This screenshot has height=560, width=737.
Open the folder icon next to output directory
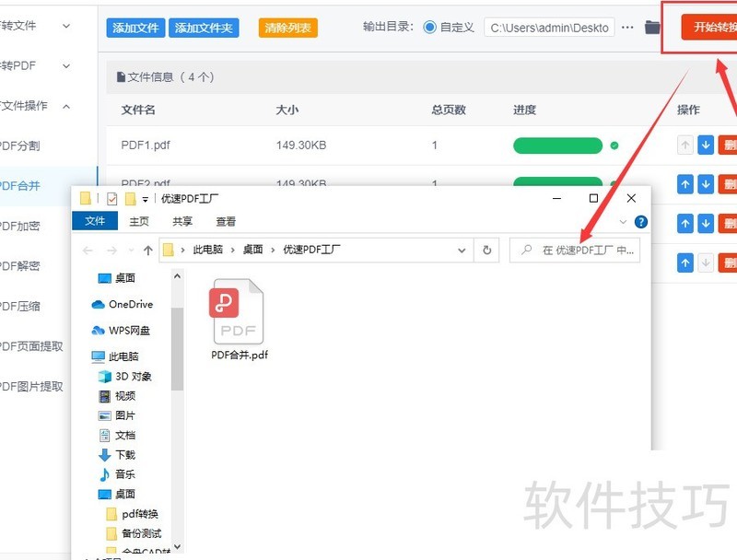pos(650,28)
